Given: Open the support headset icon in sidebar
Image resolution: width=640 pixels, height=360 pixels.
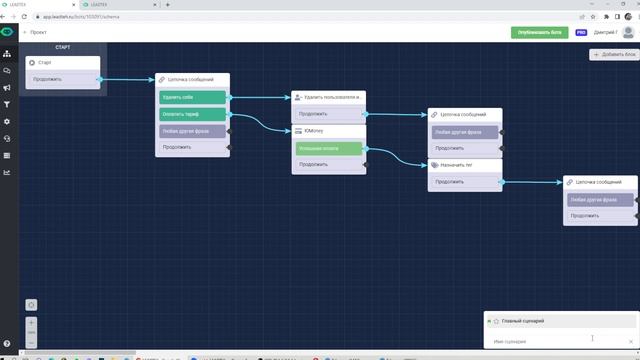Looking at the screenshot, I should (x=7, y=139).
